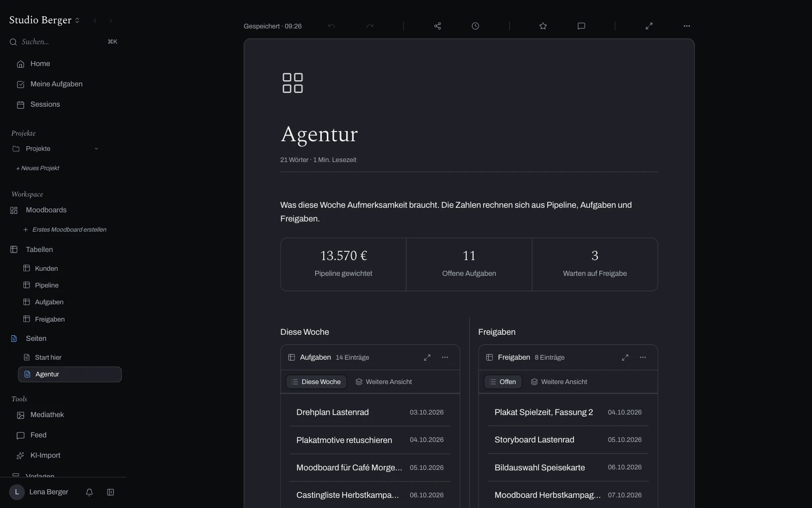This screenshot has width=812, height=508.
Task: Expand the Aufgaben embedded table
Action: pyautogui.click(x=427, y=358)
